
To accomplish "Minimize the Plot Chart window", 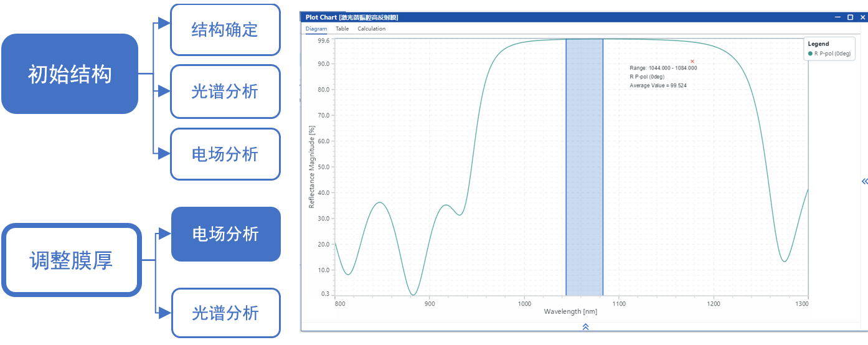I will [x=838, y=17].
